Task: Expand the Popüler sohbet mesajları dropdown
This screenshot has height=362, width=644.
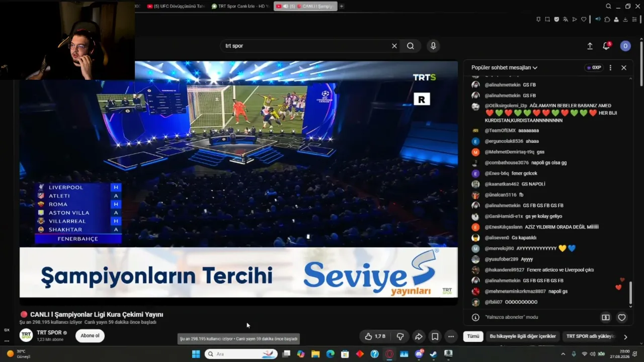Action: 504,67
